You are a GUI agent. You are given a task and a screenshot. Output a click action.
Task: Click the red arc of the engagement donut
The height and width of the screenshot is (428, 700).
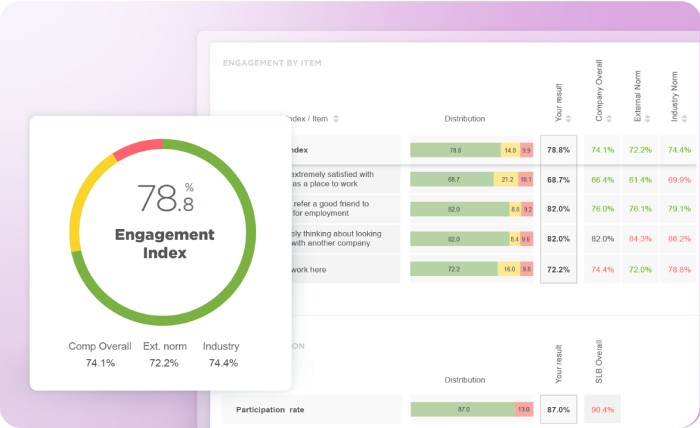[138, 149]
